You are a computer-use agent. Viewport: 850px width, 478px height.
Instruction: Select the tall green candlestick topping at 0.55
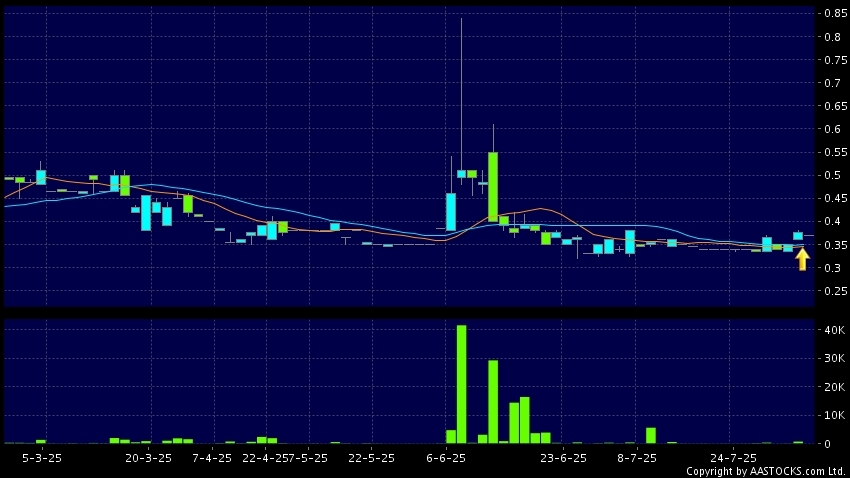[493, 186]
